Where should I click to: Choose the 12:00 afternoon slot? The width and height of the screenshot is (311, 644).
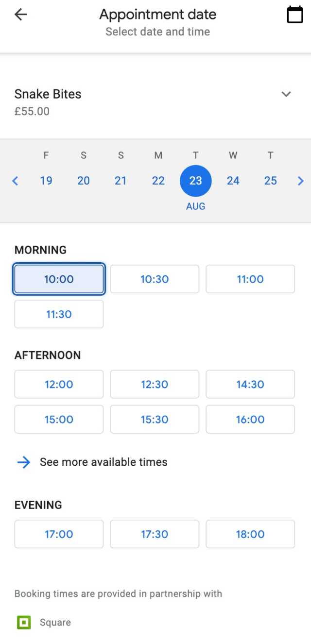[x=59, y=384]
